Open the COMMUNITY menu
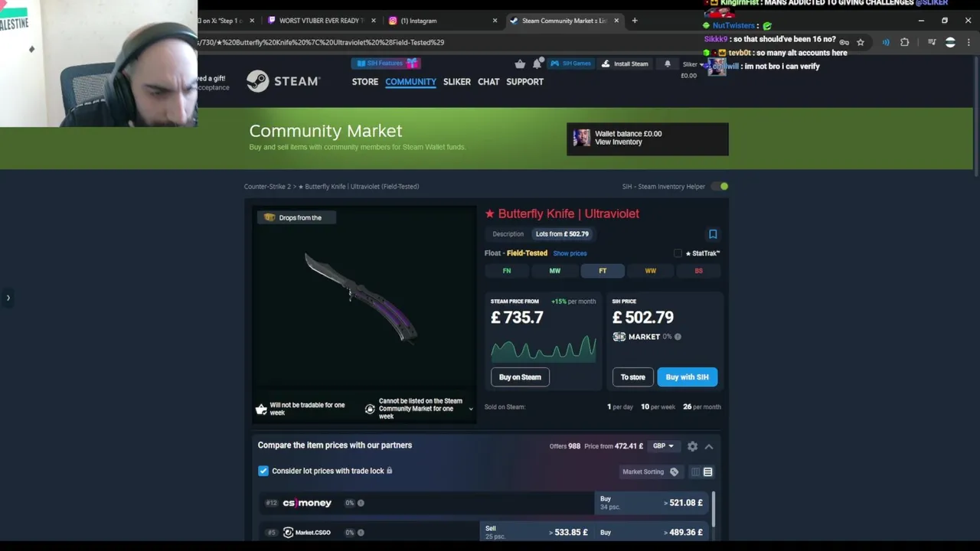 (x=410, y=82)
